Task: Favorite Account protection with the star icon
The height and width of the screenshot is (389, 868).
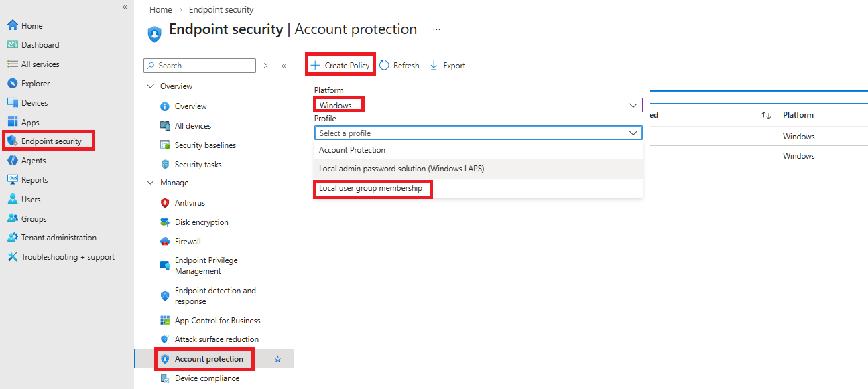Action: (x=277, y=360)
